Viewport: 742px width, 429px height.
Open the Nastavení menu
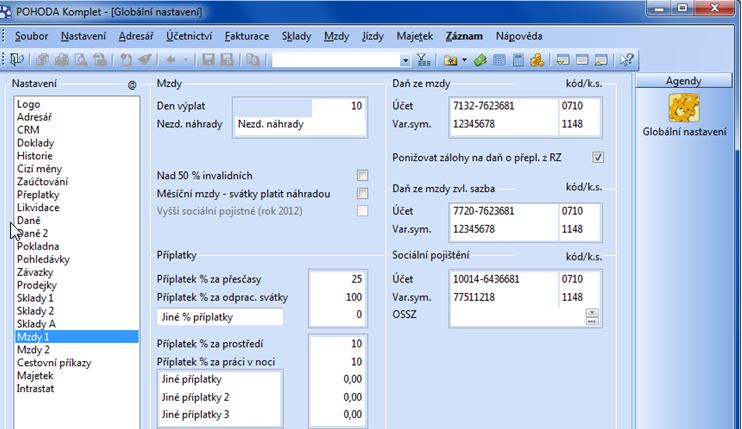[83, 36]
